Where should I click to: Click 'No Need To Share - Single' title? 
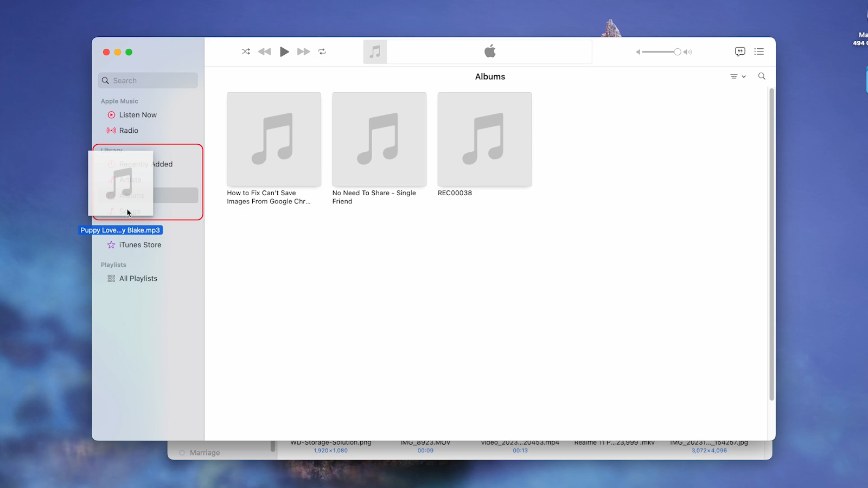(374, 193)
